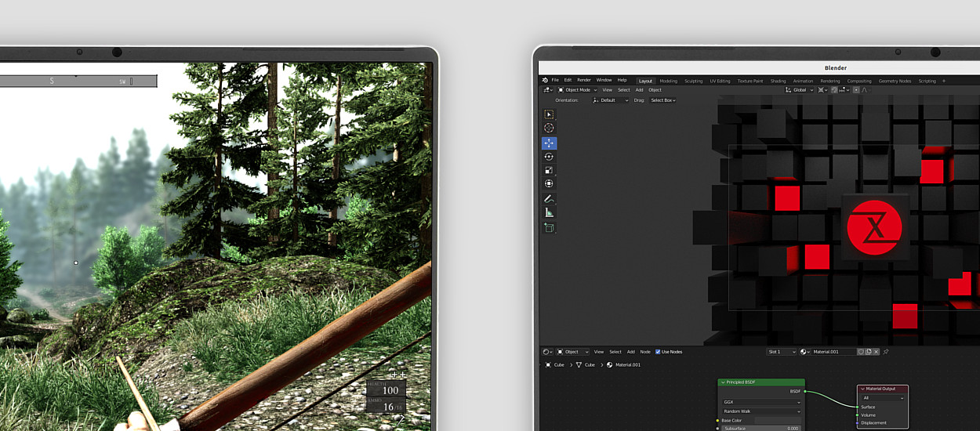980x431 pixels.
Task: Switch to the Geometry Nodes workspace tab
Action: (895, 81)
